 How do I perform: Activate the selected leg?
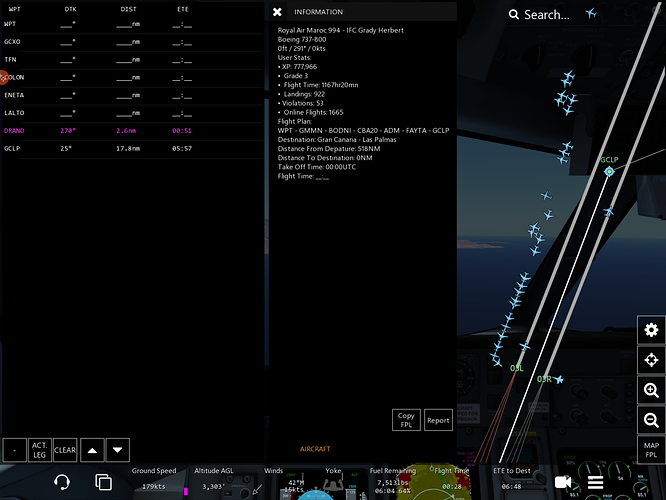(x=40, y=450)
